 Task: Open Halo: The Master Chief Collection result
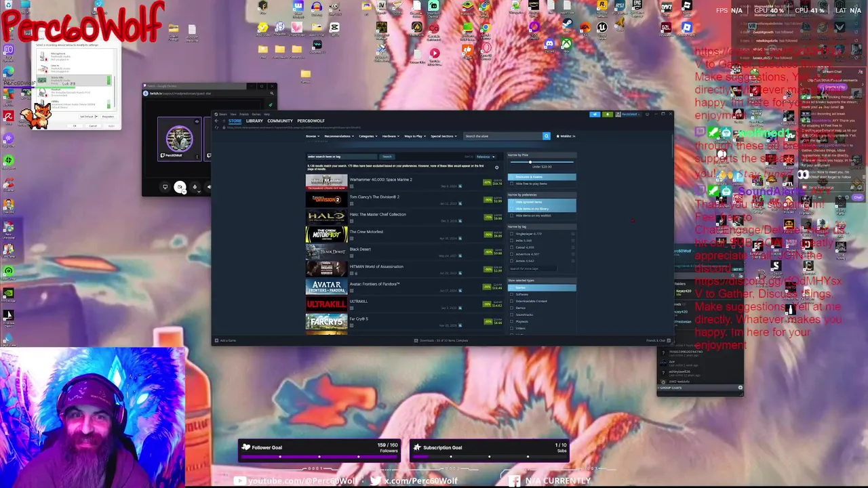click(x=403, y=217)
